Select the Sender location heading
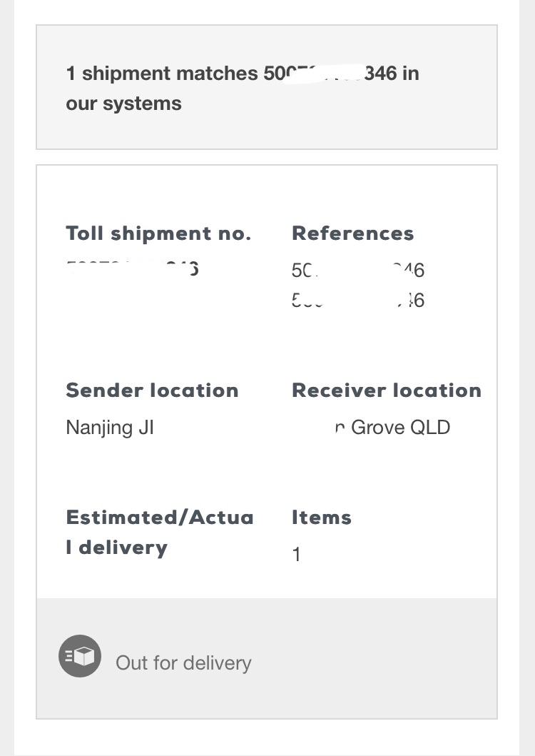Image resolution: width=535 pixels, height=756 pixels. coord(152,390)
